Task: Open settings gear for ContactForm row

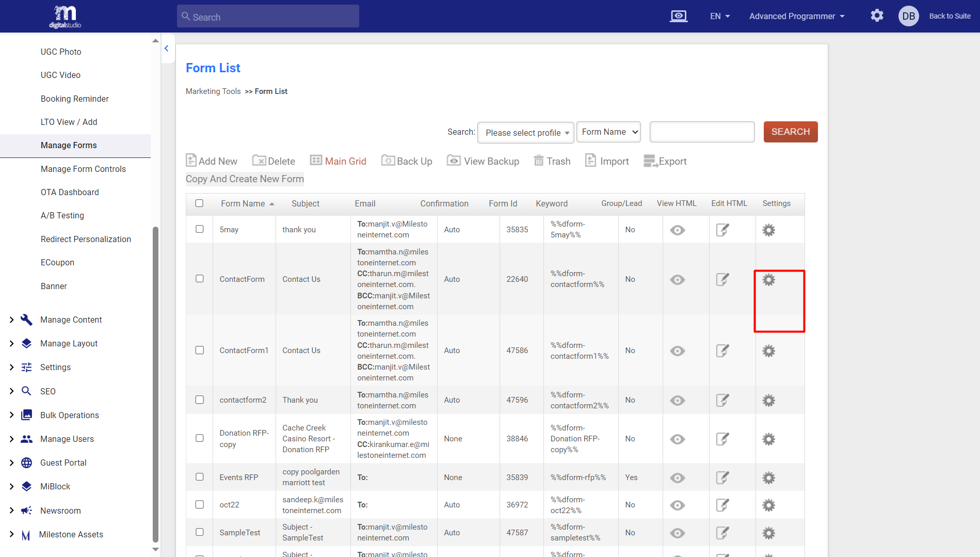Action: click(768, 279)
